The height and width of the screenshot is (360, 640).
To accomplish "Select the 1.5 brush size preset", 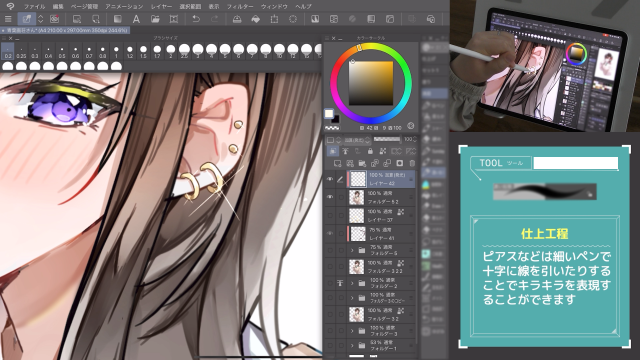I will pyautogui.click(x=143, y=52).
